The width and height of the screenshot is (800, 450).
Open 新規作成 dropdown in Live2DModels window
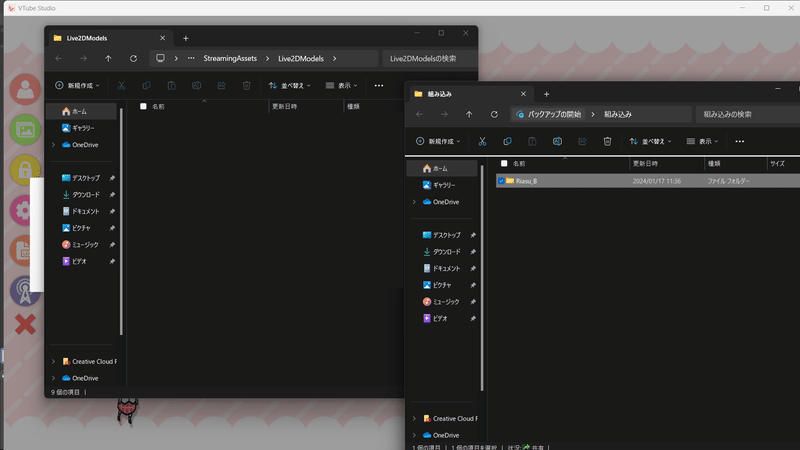pos(77,86)
